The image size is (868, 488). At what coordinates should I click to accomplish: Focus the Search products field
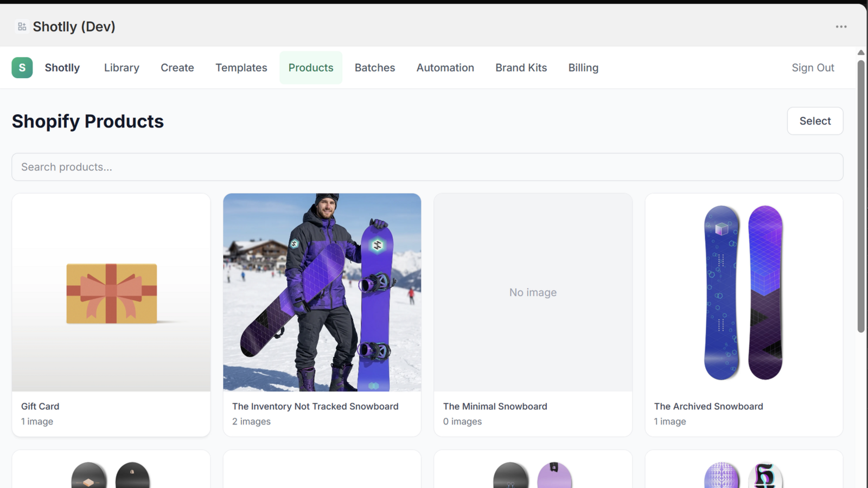[427, 167]
